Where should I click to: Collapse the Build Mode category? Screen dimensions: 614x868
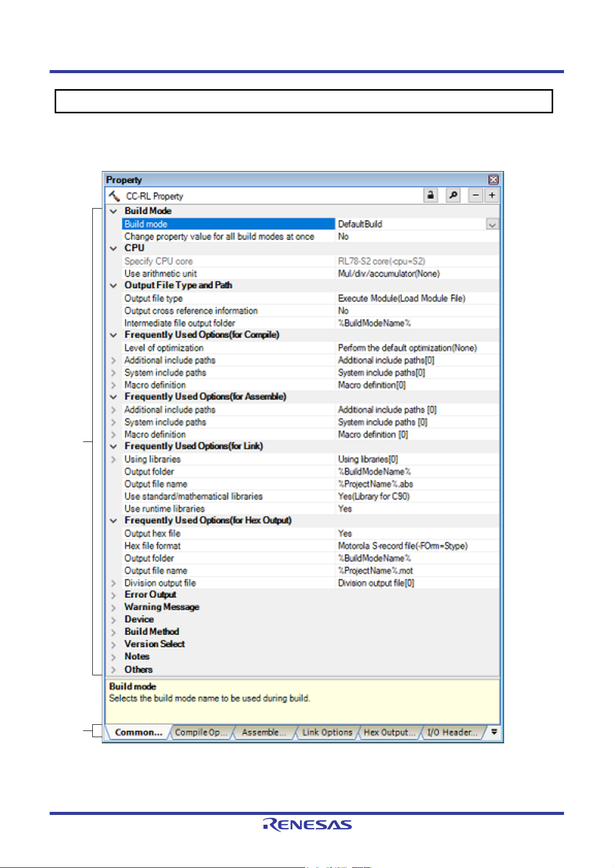(113, 211)
